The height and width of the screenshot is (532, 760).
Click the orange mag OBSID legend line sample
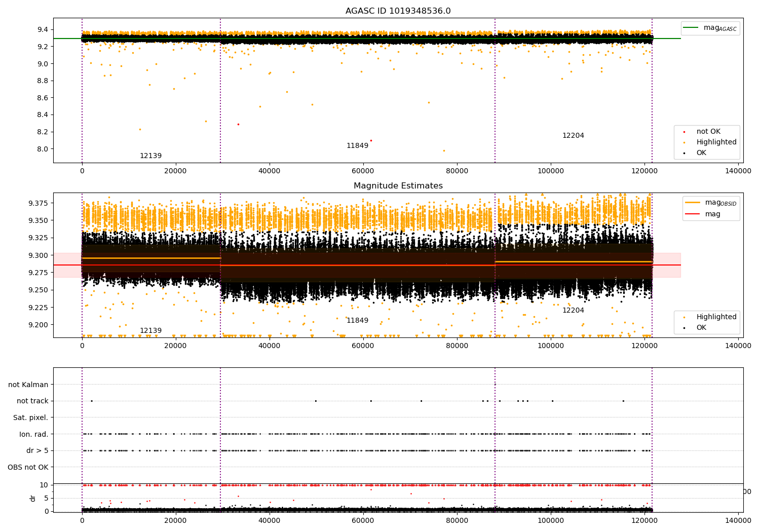(x=693, y=202)
